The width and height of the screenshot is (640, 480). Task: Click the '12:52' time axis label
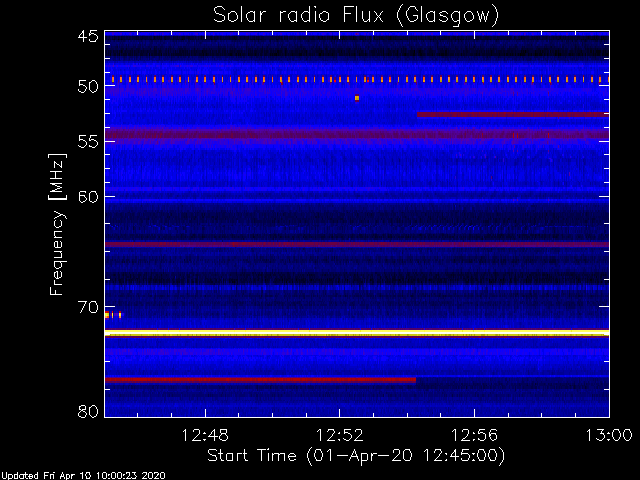tap(340, 436)
